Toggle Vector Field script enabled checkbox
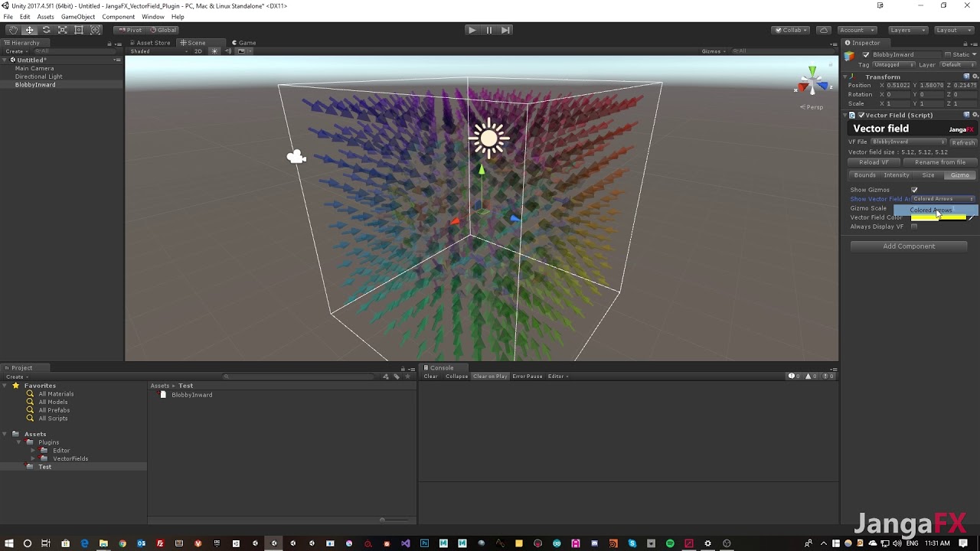980x551 pixels. (860, 115)
